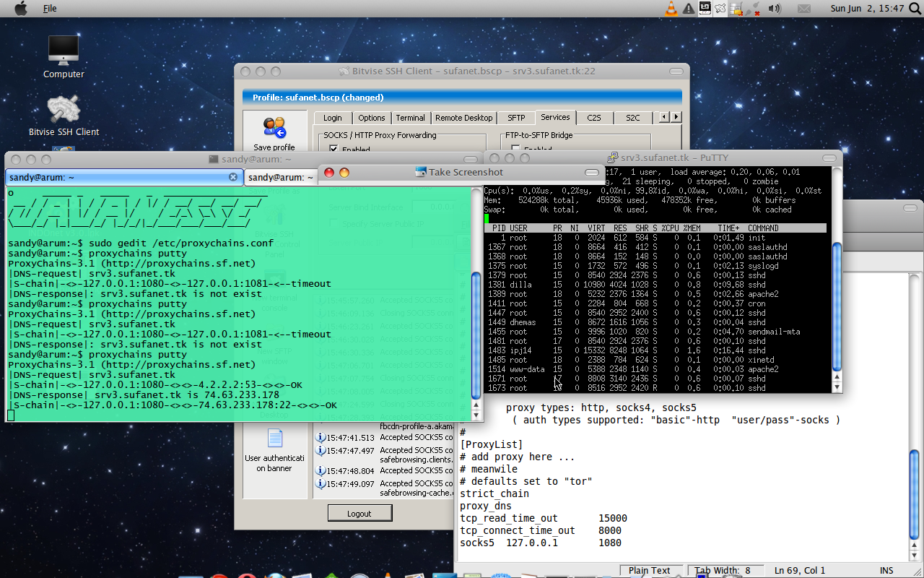
Task: Click the mail envelope icon in menu bar
Action: [x=803, y=9]
